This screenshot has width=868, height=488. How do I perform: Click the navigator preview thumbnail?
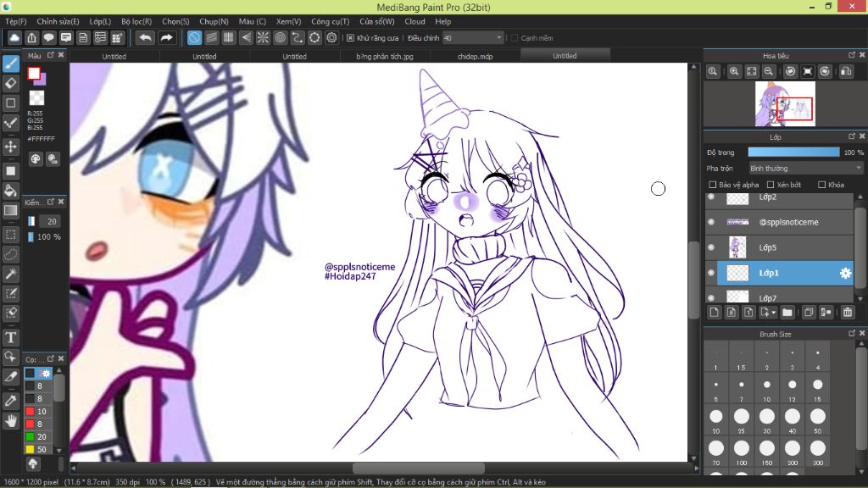tap(785, 104)
